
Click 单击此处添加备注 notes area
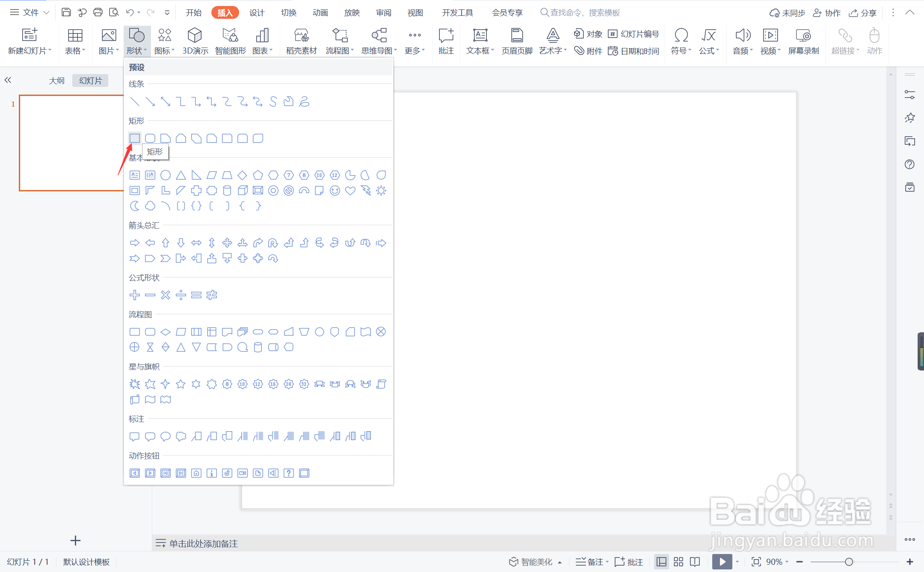(x=203, y=543)
